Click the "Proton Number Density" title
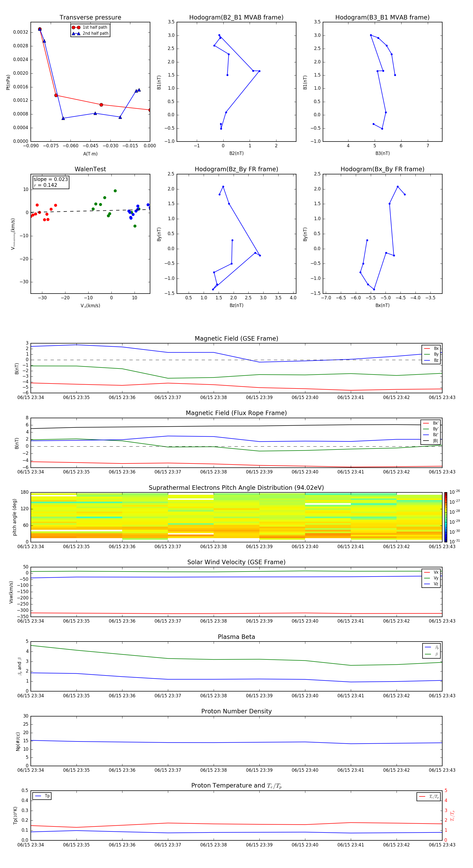 pos(236,711)
